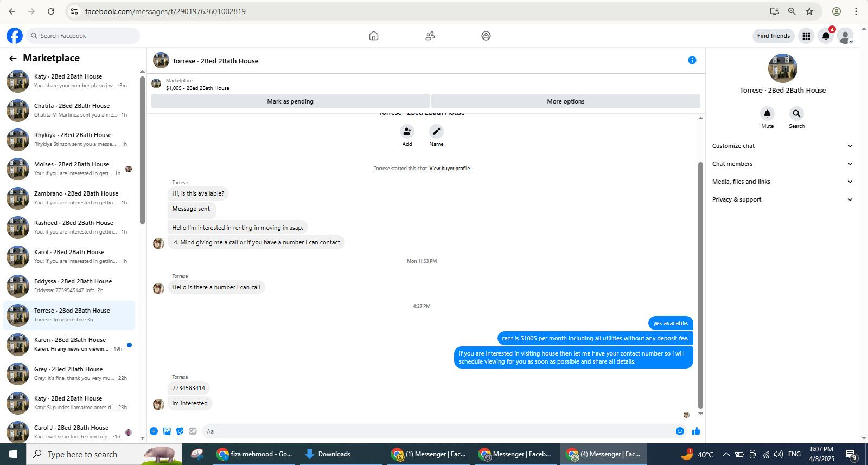Open browser zoom magnifier icon
The image size is (868, 465).
(792, 11)
